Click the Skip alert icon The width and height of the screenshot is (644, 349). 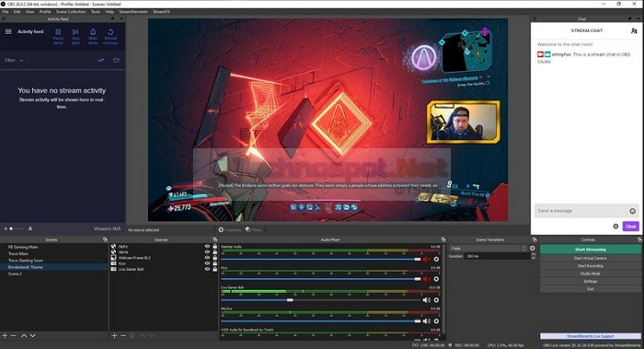point(75,32)
